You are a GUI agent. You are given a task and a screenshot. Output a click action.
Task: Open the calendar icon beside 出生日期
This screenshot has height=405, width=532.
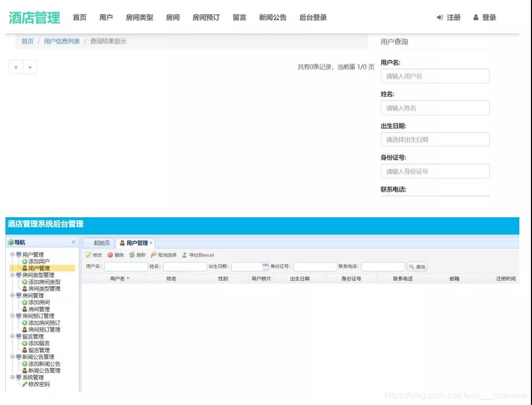pyautogui.click(x=264, y=266)
